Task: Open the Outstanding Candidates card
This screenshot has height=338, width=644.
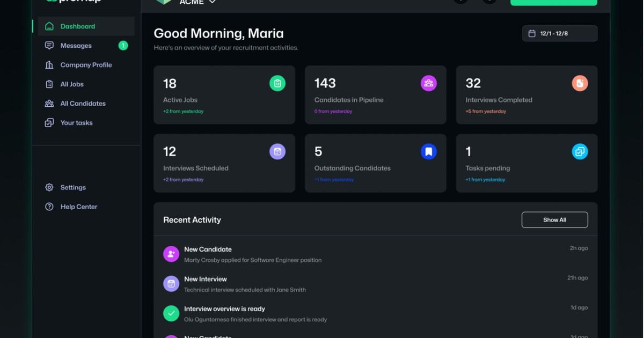Action: 376,163
